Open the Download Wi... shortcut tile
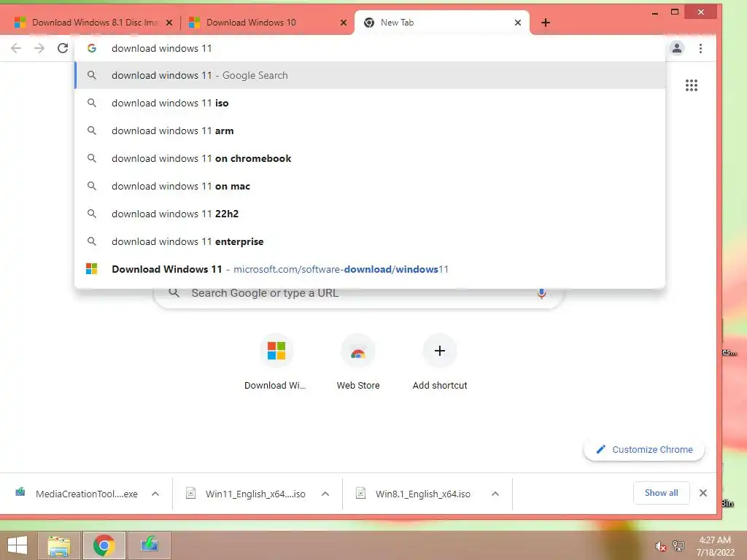 (x=276, y=362)
